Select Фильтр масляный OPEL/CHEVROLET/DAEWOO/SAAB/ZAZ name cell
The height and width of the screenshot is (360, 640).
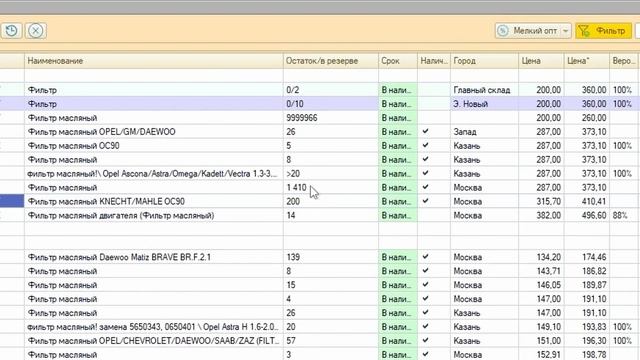tap(153, 341)
